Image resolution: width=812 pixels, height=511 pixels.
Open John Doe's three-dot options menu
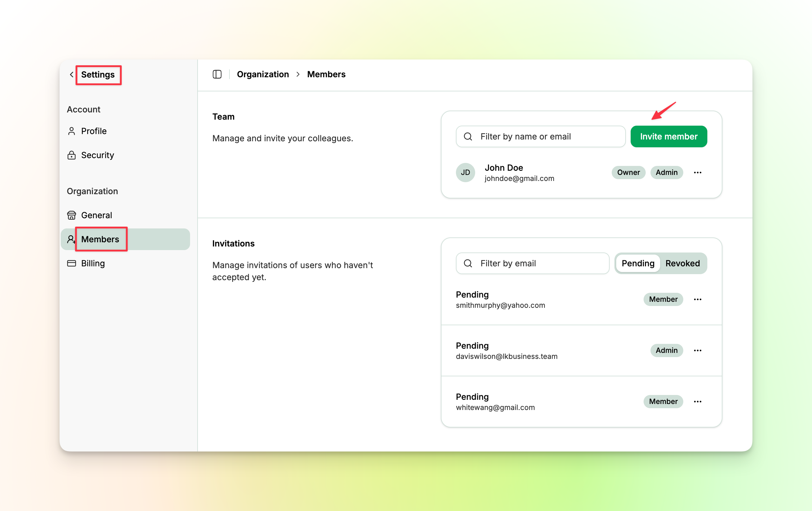click(x=697, y=173)
